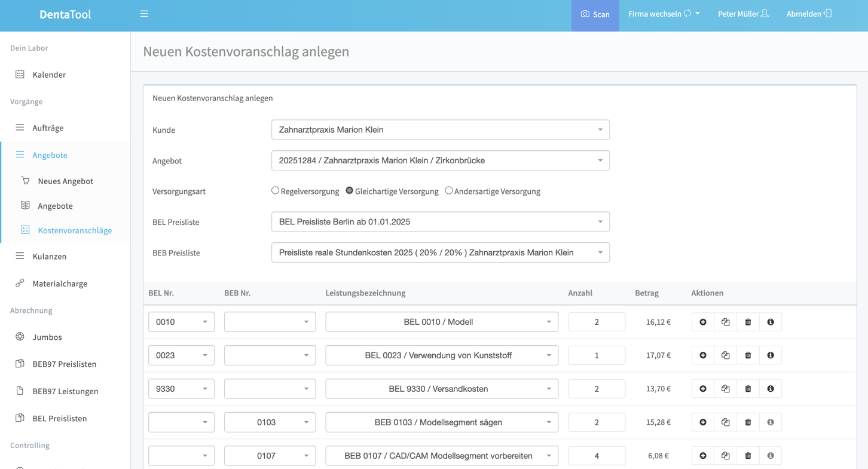Go to Materialcharge in sidebar
This screenshot has height=469, width=868.
(x=60, y=284)
